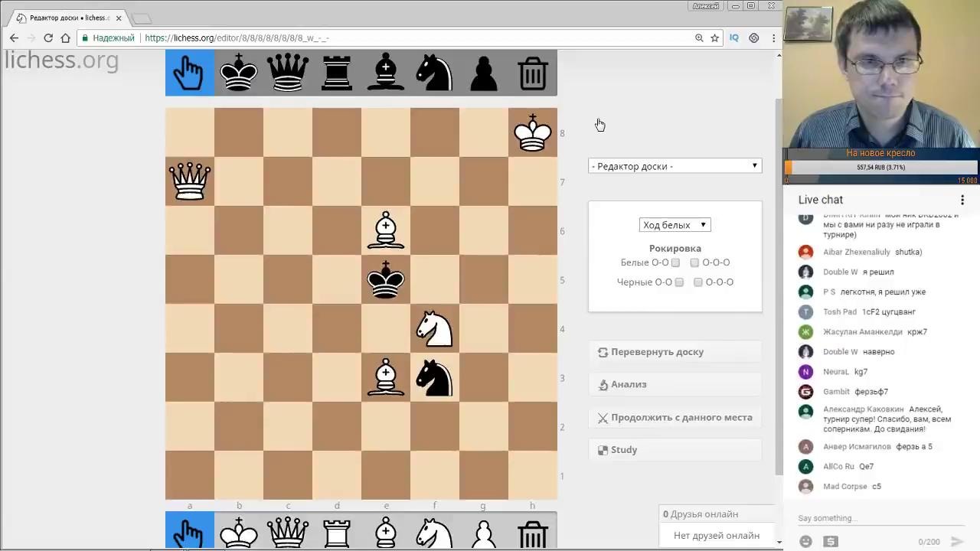Select the black queen piece in top palette

pos(288,73)
